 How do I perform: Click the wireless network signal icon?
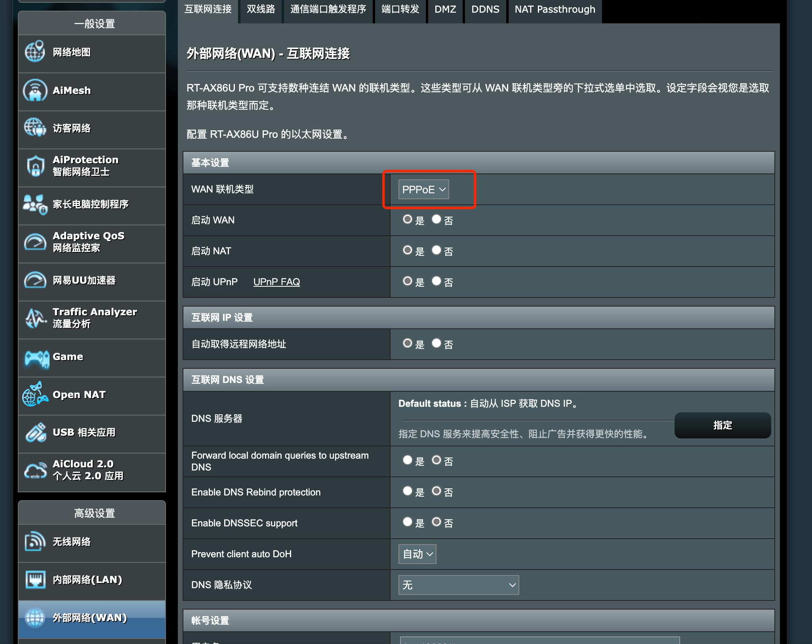35,541
